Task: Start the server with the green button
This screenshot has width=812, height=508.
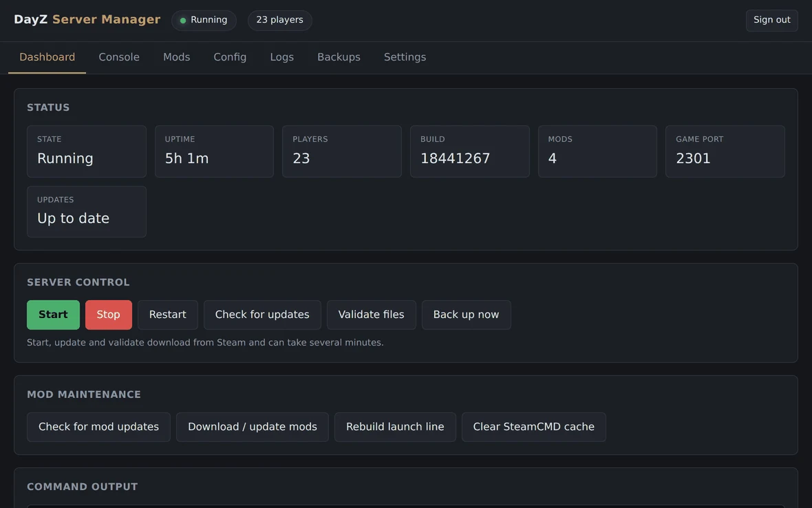Action: (54, 315)
